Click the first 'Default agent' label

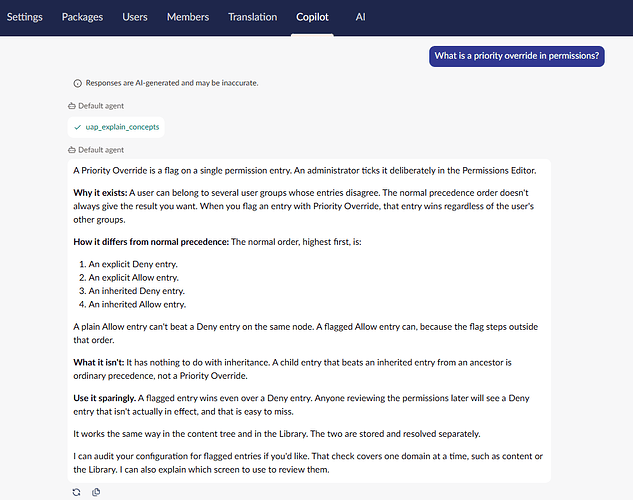101,106
